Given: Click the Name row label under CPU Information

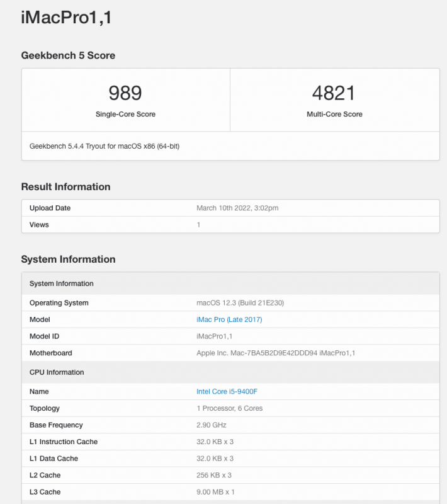Looking at the screenshot, I should point(39,391).
